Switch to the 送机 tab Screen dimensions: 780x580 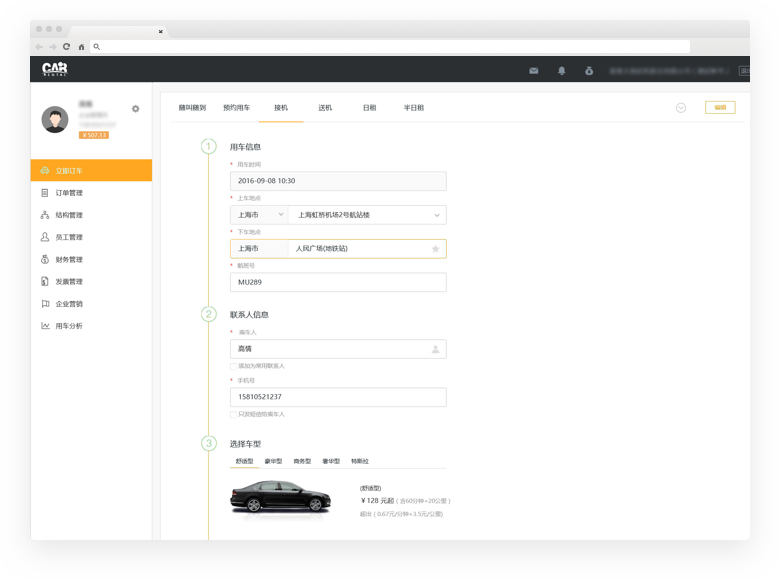(x=325, y=107)
